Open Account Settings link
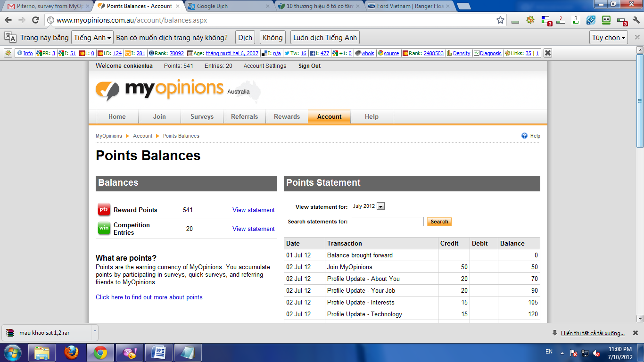644x362 pixels. (x=265, y=66)
